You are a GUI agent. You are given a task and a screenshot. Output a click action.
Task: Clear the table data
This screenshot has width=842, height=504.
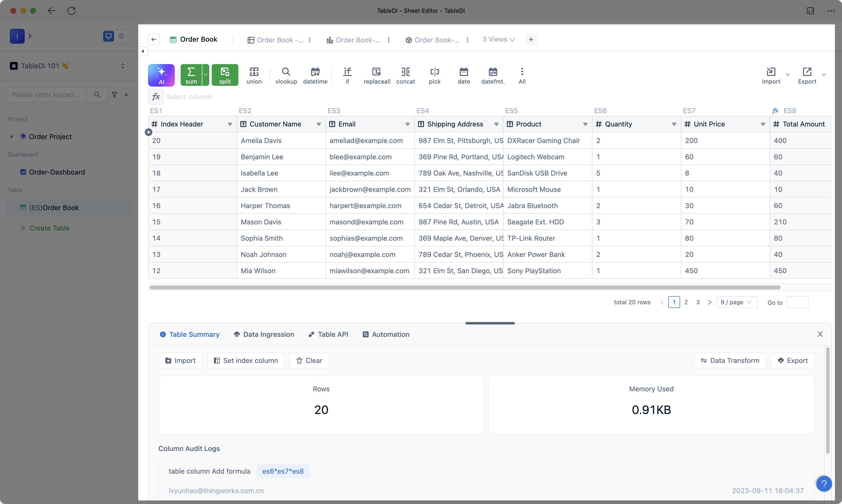pyautogui.click(x=309, y=360)
